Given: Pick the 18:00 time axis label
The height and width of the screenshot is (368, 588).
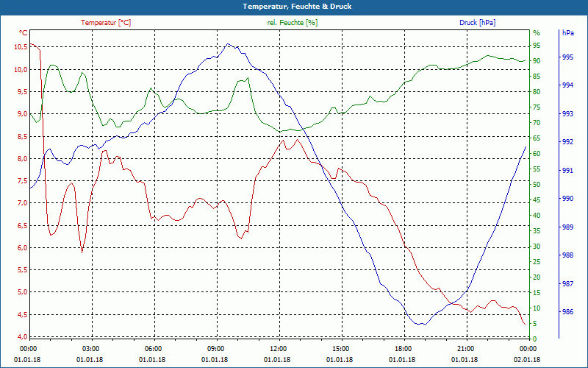Looking at the screenshot, I should tap(404, 348).
